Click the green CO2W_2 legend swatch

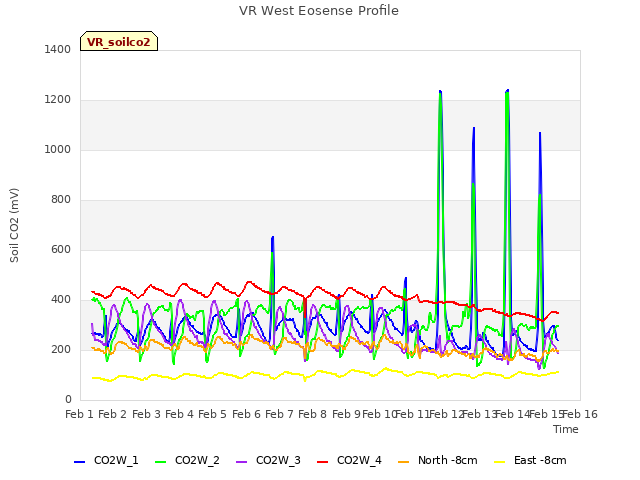[160, 462]
